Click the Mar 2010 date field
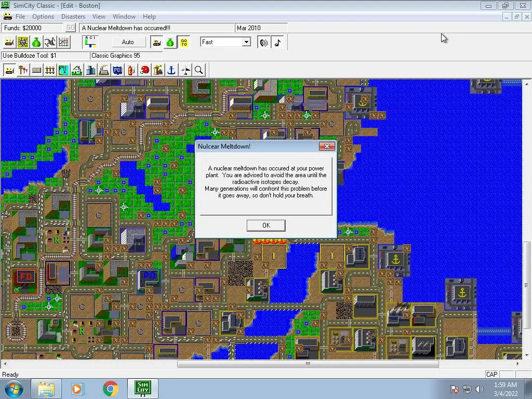Image resolution: width=532 pixels, height=399 pixels. [261, 28]
